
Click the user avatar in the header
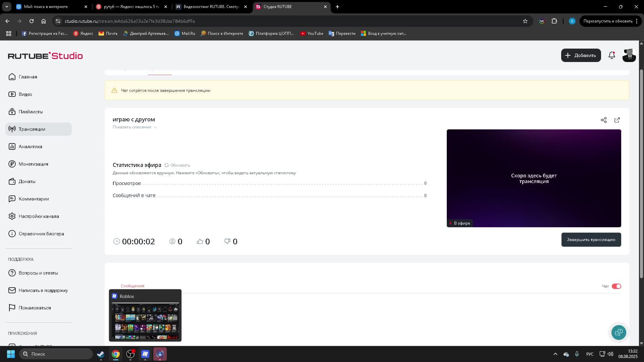coord(629,55)
